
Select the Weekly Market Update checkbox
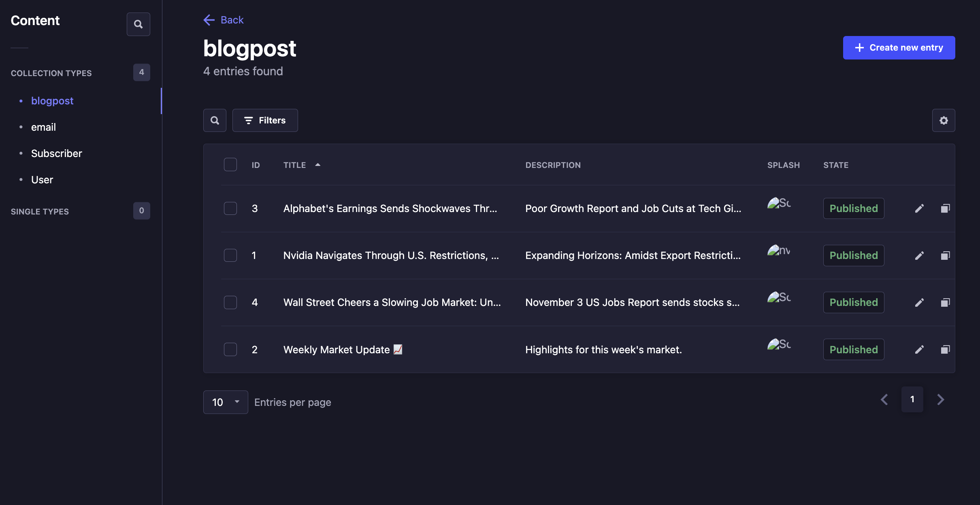(230, 349)
